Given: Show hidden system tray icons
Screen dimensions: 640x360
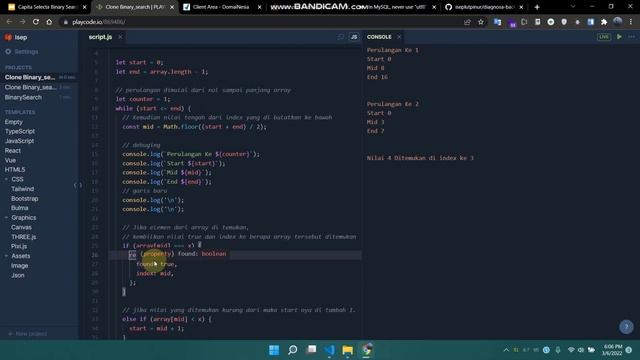Looking at the screenshot, I should (x=506, y=350).
